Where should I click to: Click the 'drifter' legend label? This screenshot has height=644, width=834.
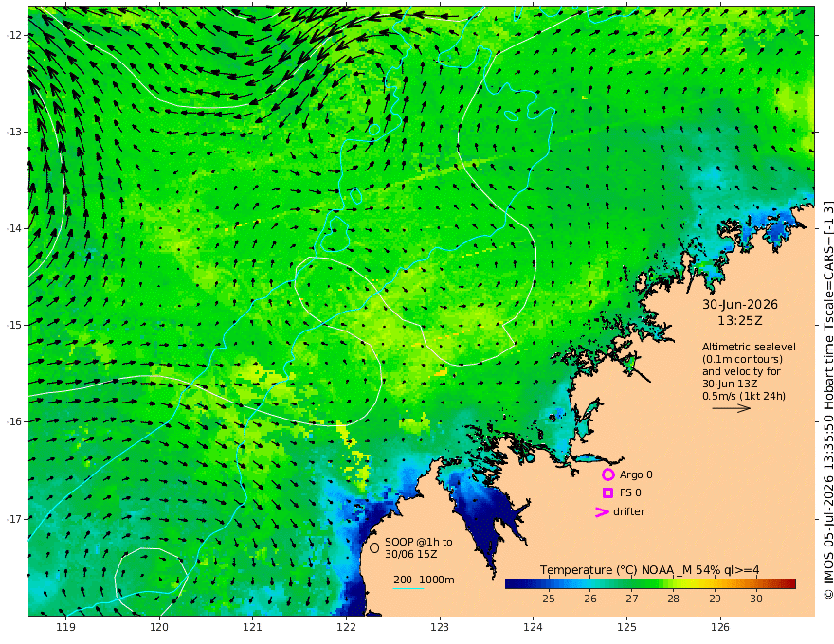(629, 511)
